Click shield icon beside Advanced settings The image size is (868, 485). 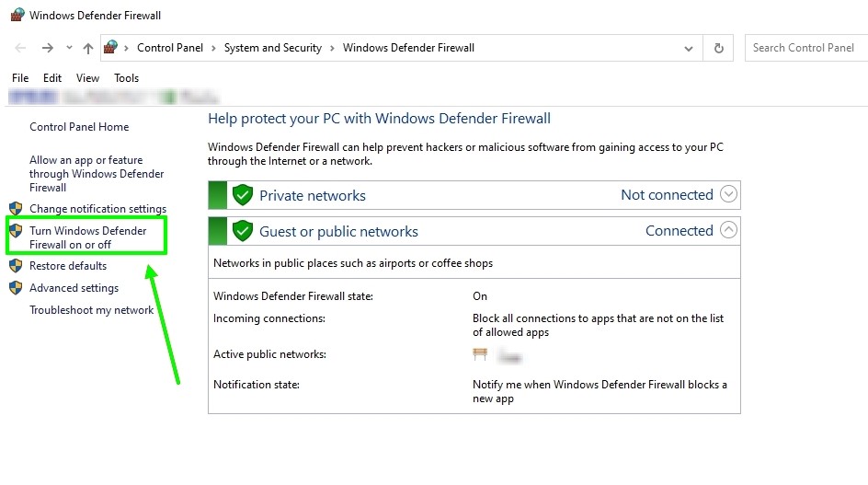click(x=16, y=288)
